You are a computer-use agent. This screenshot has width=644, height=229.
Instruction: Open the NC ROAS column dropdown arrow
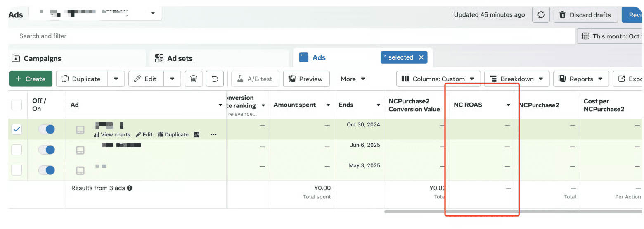(508, 105)
